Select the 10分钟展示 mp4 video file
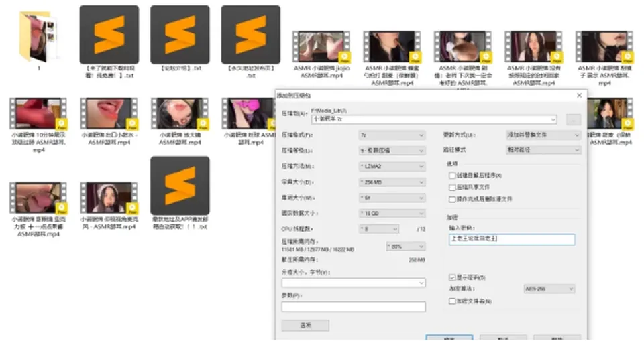644x341 pixels. 39,125
